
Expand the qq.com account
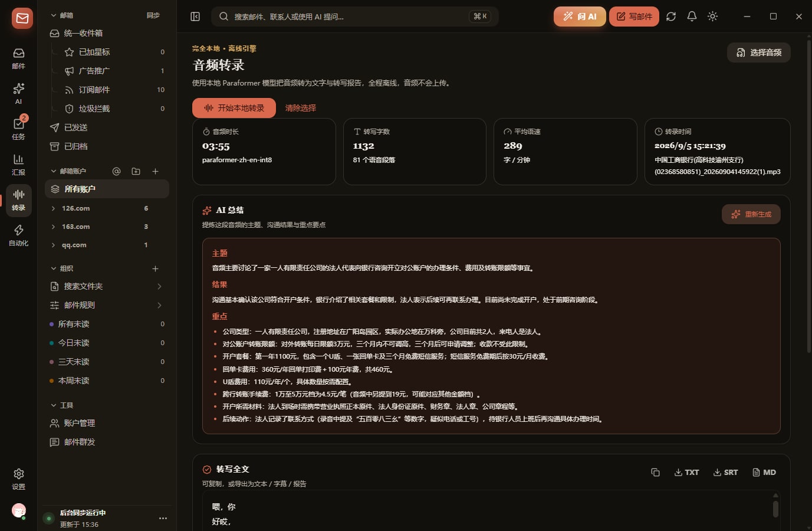pyautogui.click(x=53, y=245)
